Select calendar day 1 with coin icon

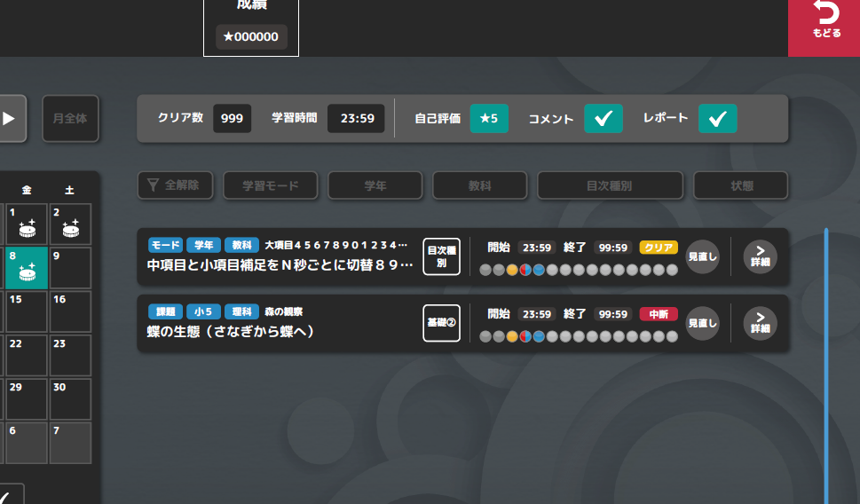(x=27, y=224)
